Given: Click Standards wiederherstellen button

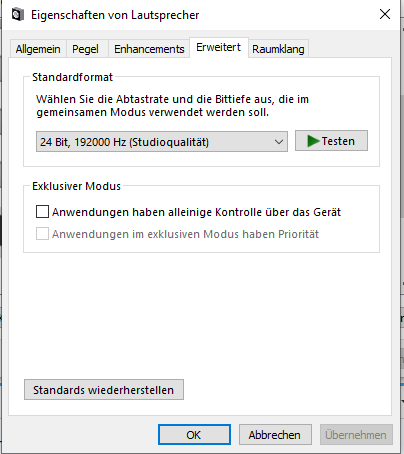Looking at the screenshot, I should (x=104, y=389).
